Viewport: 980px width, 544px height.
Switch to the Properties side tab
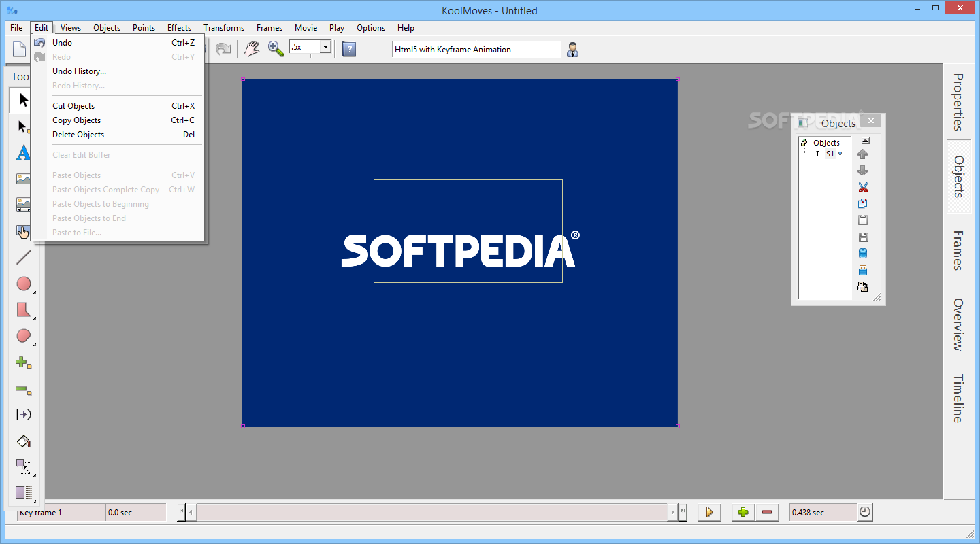pyautogui.click(x=958, y=102)
